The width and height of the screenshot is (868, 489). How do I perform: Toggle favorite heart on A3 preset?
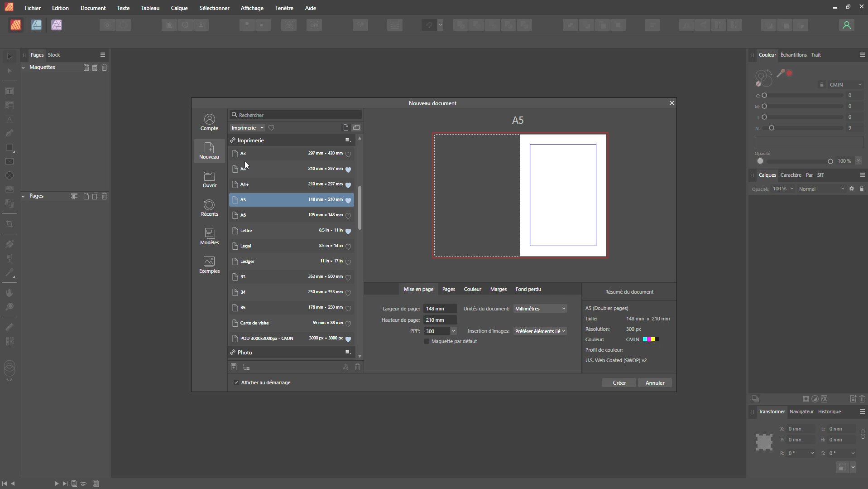348,154
